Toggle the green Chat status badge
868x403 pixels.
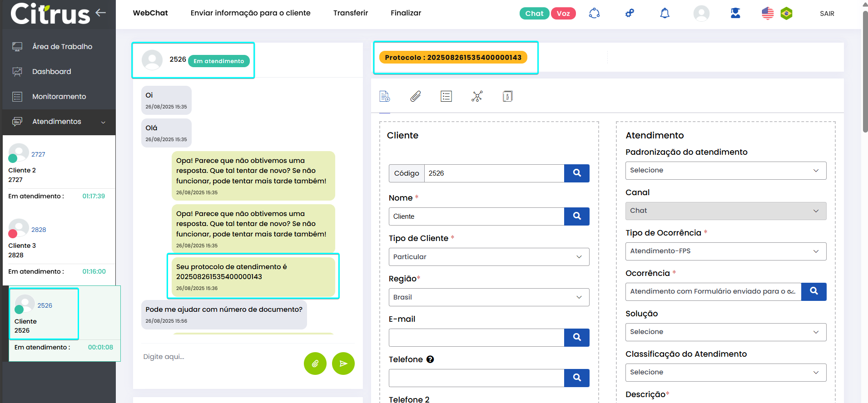pyautogui.click(x=534, y=14)
